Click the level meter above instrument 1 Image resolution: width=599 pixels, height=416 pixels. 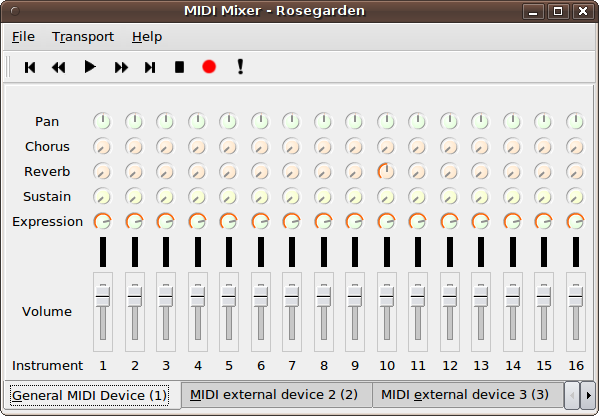point(103,252)
